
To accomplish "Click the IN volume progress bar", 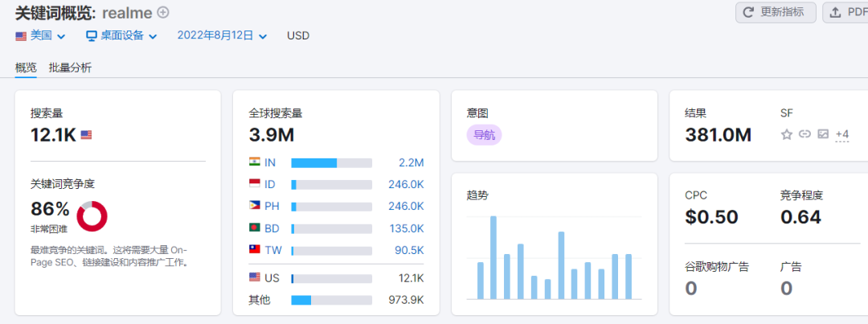I will pos(332,163).
